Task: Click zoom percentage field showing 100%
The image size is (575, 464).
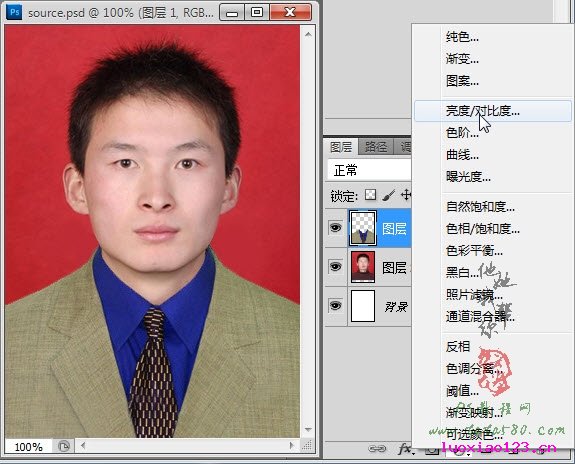Action: click(28, 447)
